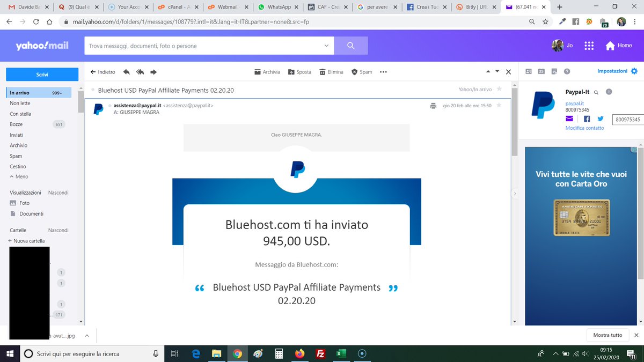
Task: Hide the Visualizzazioni section
Action: (58, 193)
